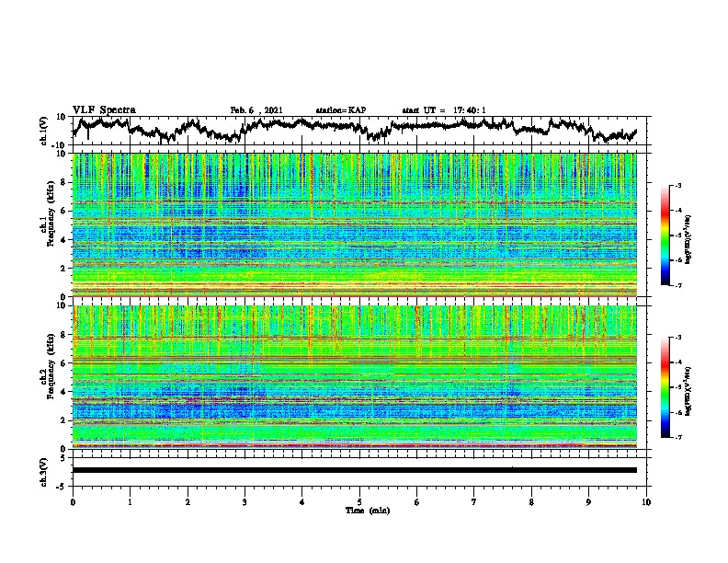Click the "-3" label on the ch.2 color scale
728x563 pixels.
(678, 338)
